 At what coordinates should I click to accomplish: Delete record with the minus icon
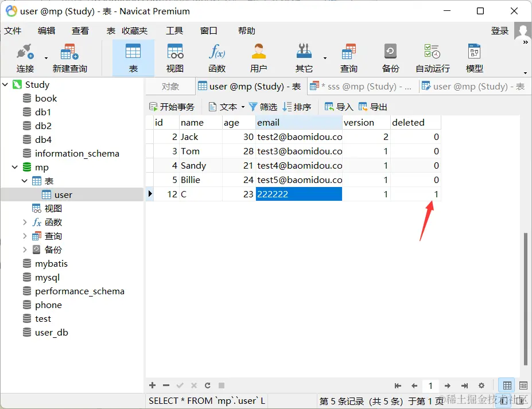[x=166, y=385]
